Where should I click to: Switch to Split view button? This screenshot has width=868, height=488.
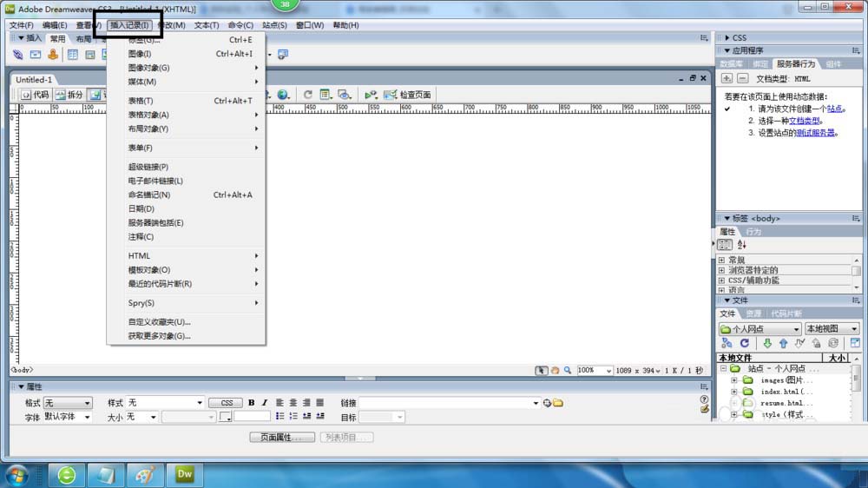pos(69,95)
